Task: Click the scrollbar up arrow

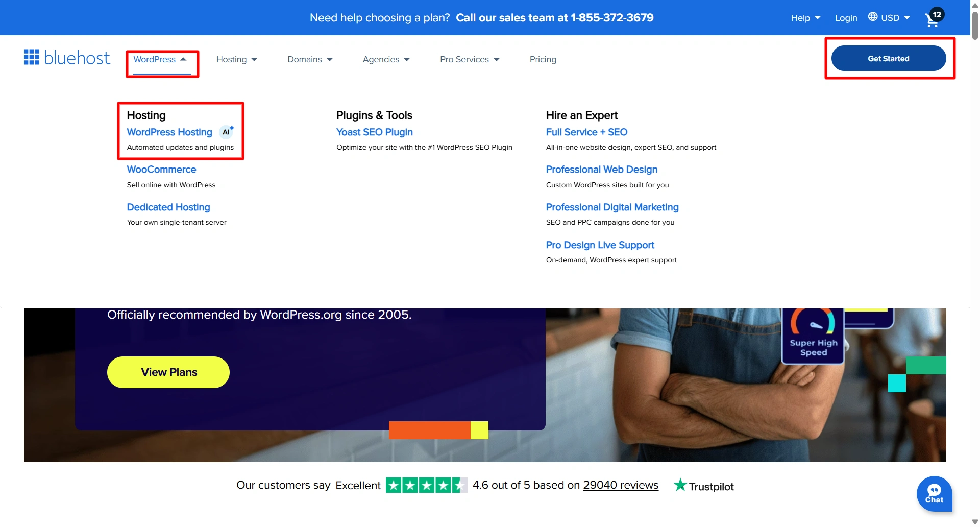Action: pos(975,5)
